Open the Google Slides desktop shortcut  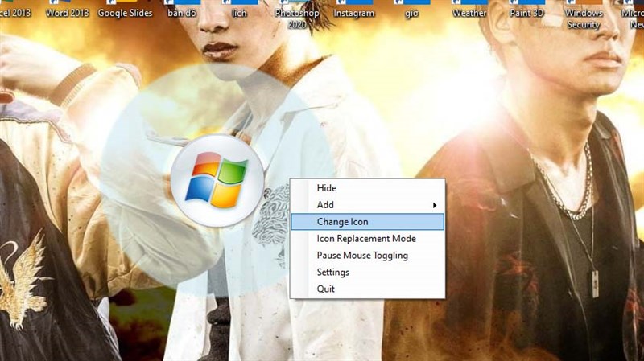coord(125,10)
